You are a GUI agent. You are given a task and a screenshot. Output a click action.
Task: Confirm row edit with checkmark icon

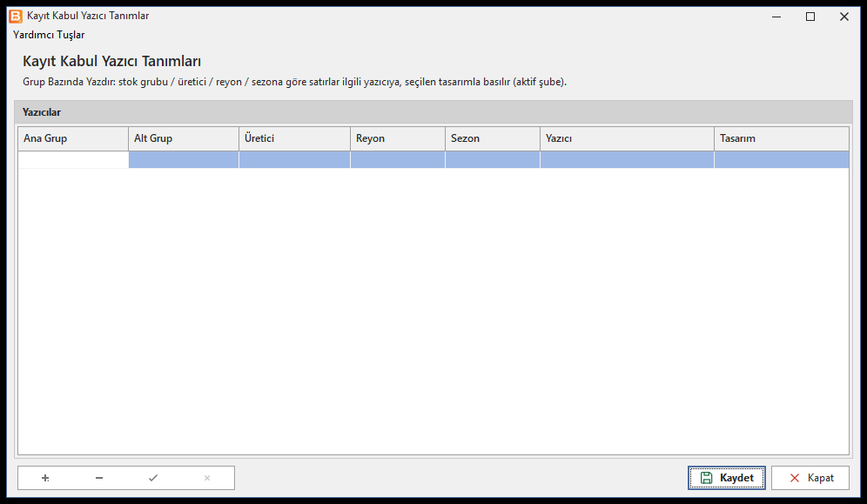tap(153, 478)
